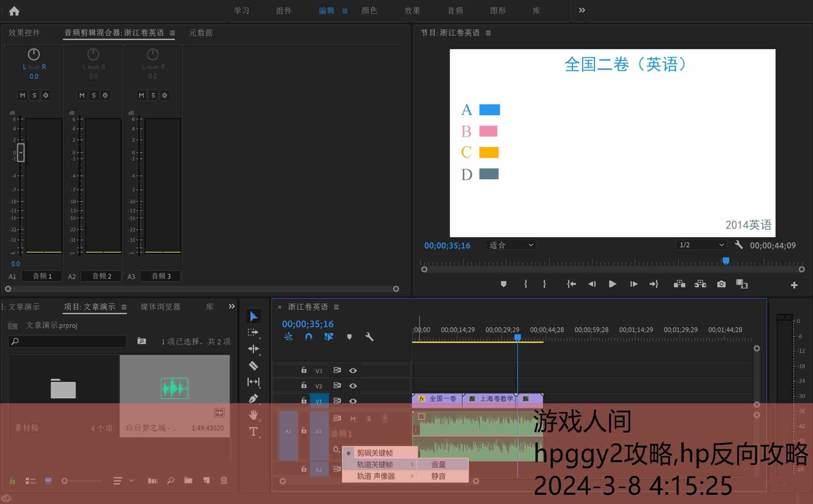Add marker in Program monitor
Screen dimensions: 813x504
coord(503,284)
